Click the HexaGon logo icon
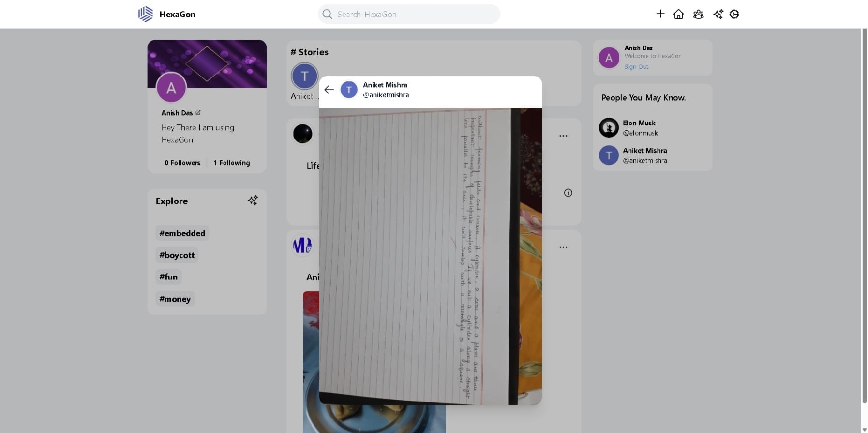868x433 pixels. (145, 14)
